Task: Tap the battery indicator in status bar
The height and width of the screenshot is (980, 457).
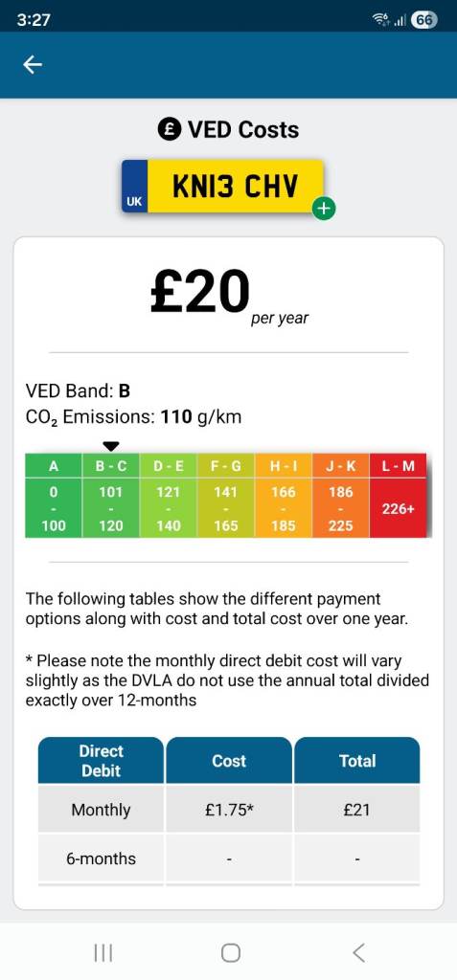Action: tap(423, 20)
